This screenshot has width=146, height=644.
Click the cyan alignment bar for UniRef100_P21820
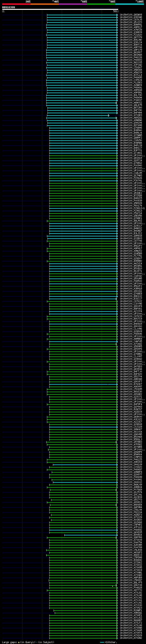point(82,35)
